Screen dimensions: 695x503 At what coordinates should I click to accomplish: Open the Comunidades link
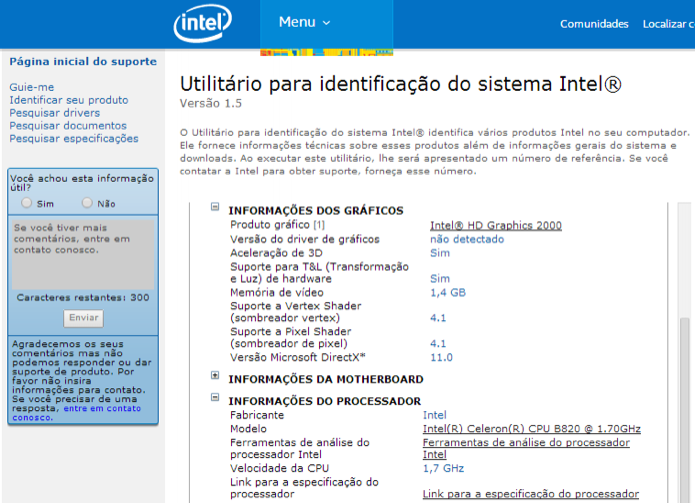pyautogui.click(x=594, y=24)
